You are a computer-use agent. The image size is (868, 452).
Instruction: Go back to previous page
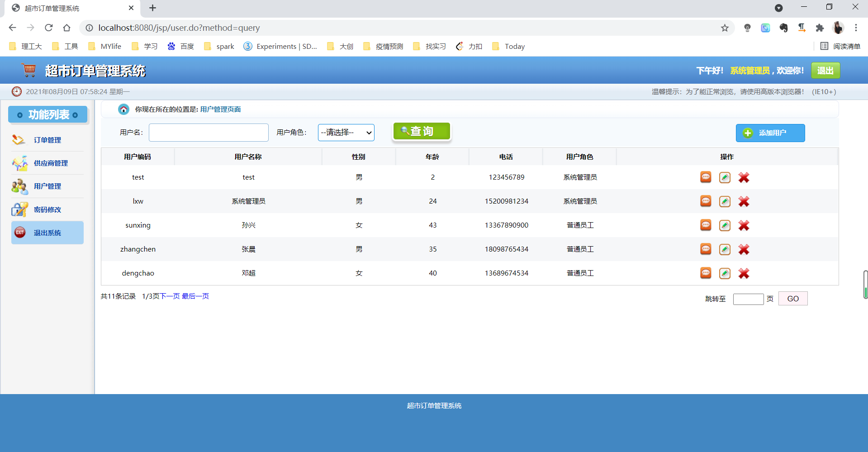click(12, 28)
